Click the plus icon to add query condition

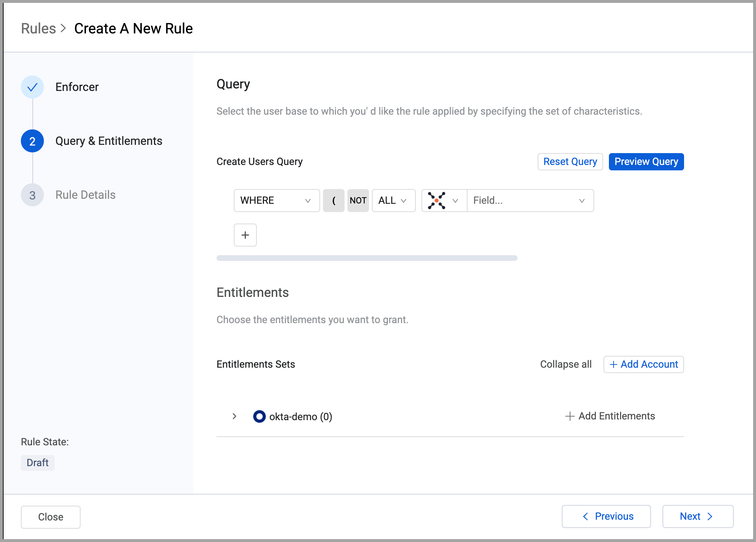[x=245, y=235]
